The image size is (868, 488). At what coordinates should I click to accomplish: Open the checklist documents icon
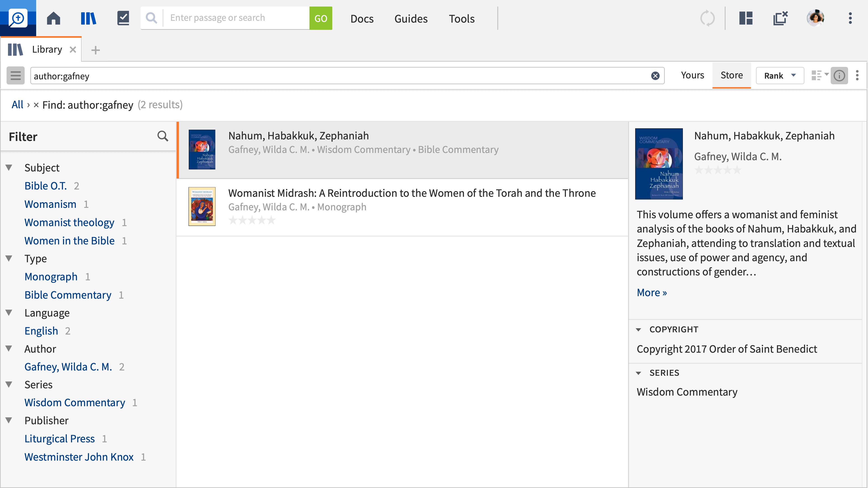pyautogui.click(x=123, y=18)
